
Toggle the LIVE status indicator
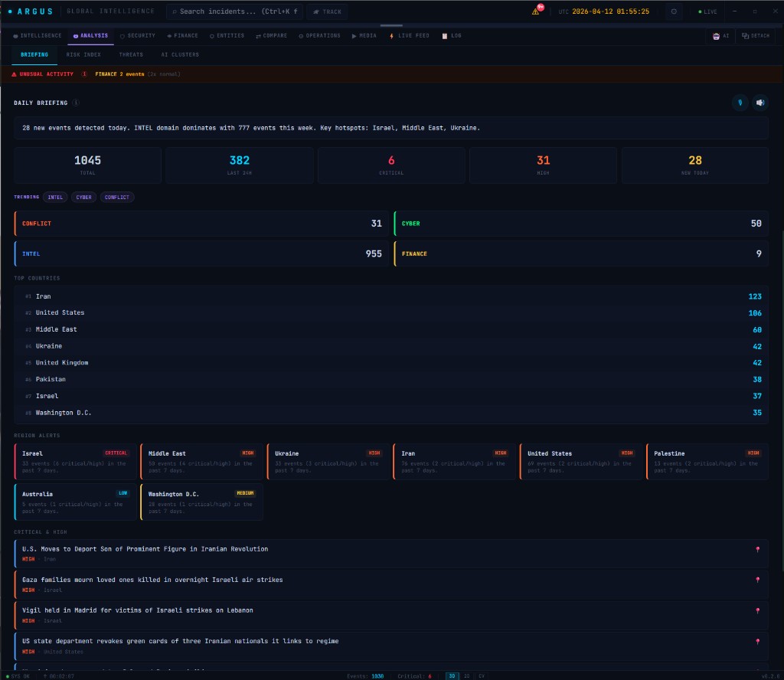707,11
